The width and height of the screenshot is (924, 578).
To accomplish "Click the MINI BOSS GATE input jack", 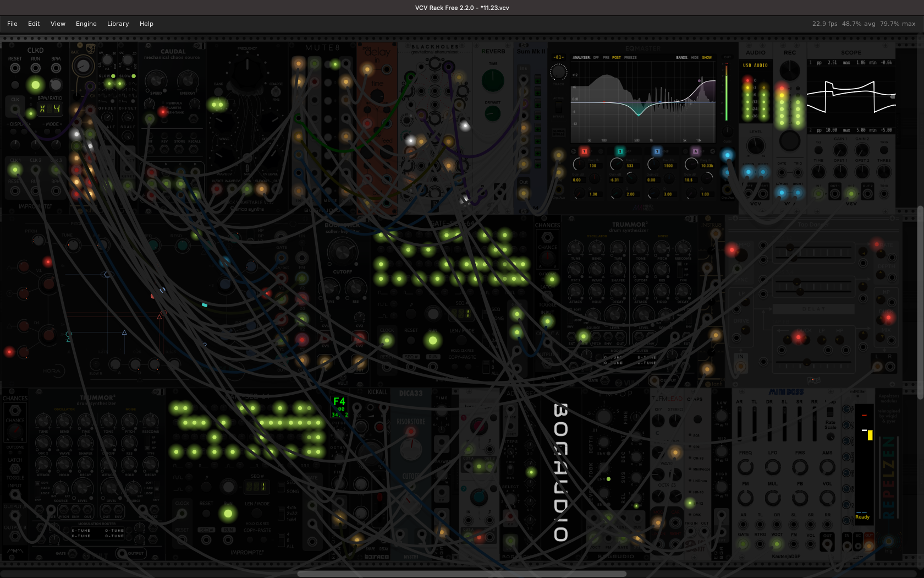I will pyautogui.click(x=743, y=544).
